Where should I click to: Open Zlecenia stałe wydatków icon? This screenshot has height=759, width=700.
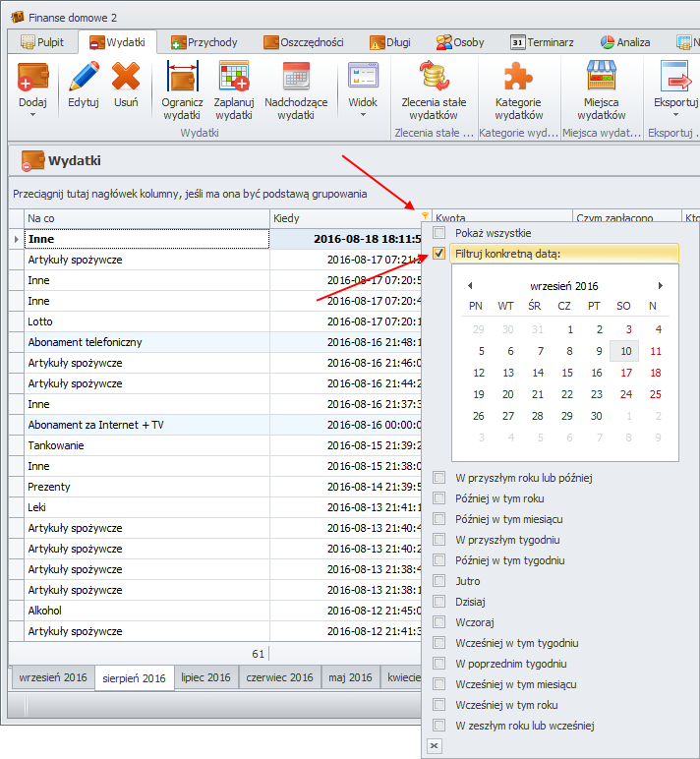tap(434, 77)
